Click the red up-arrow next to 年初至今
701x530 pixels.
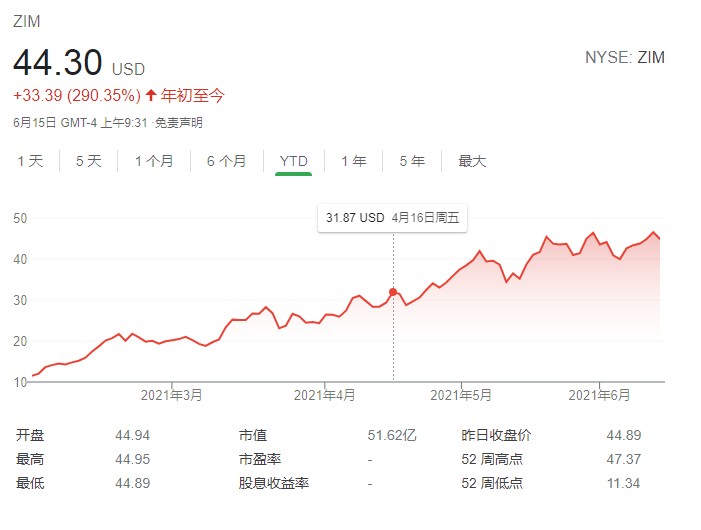tap(151, 95)
